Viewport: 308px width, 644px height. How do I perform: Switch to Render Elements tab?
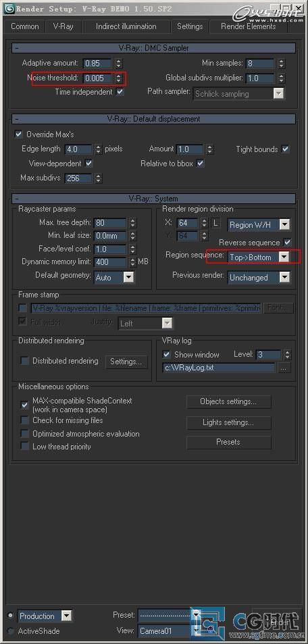[249, 26]
